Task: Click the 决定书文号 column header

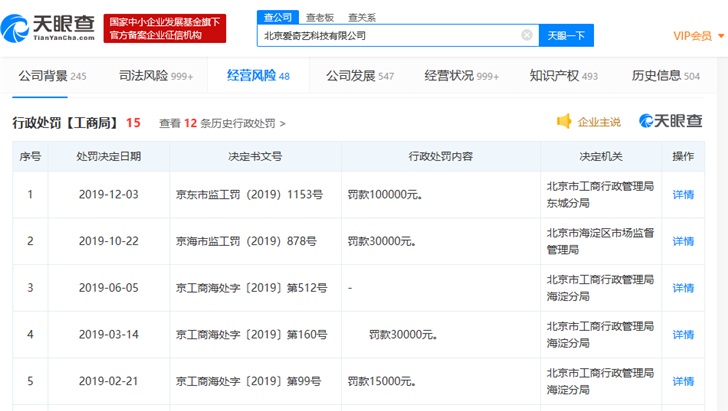Action: (255, 157)
